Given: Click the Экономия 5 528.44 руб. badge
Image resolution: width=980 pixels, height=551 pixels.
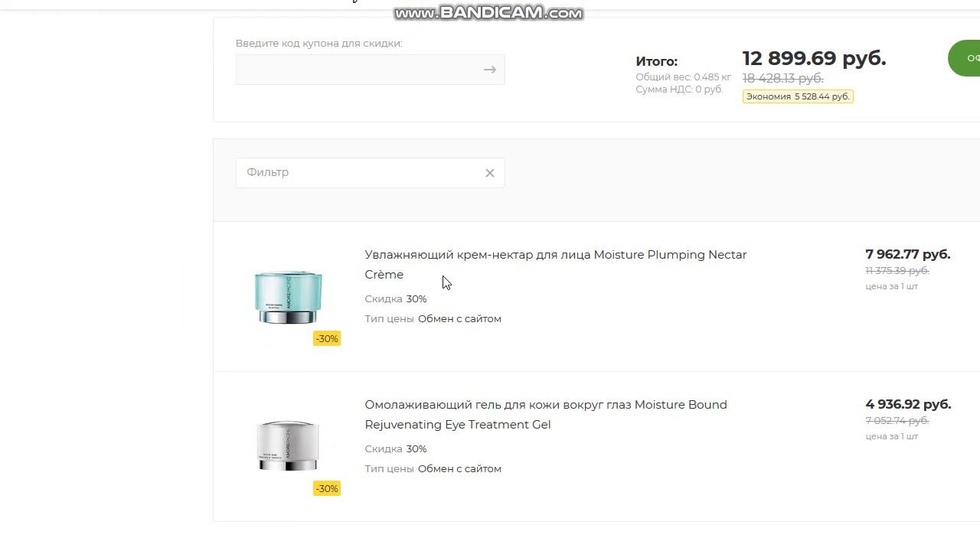Looking at the screenshot, I should tap(798, 96).
